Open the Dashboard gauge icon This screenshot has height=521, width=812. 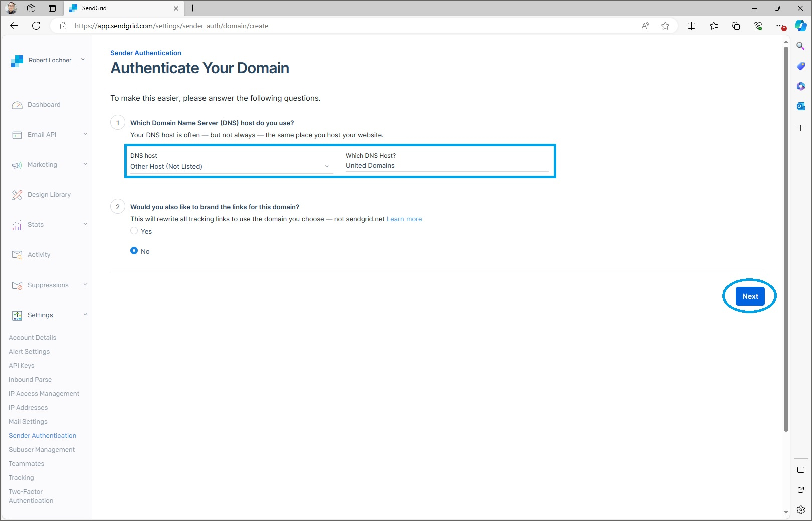(17, 105)
